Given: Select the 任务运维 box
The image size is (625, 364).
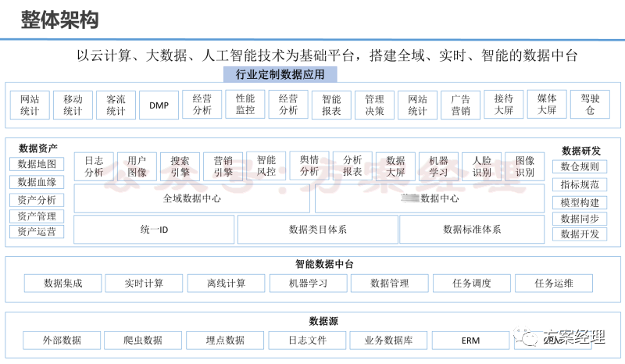Looking at the screenshot, I should click(554, 284).
